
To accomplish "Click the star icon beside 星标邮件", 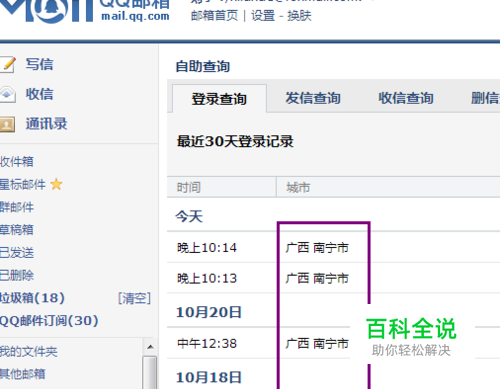I will coord(56,184).
